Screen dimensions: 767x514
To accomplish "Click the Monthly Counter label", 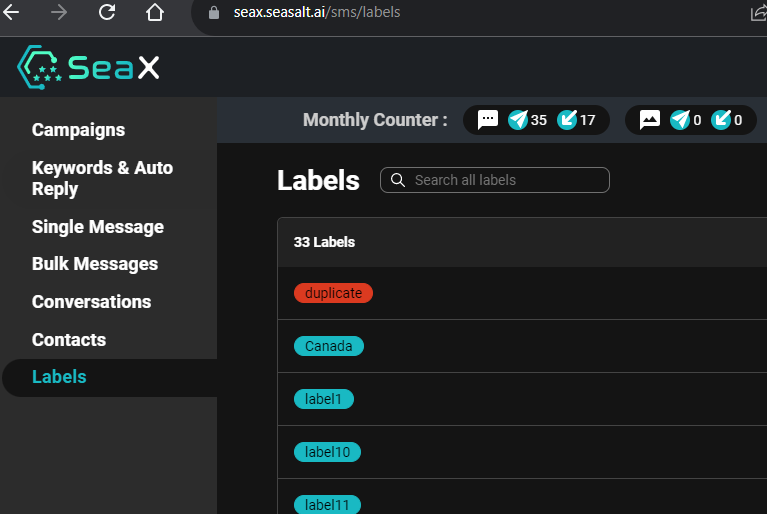I will point(375,120).
